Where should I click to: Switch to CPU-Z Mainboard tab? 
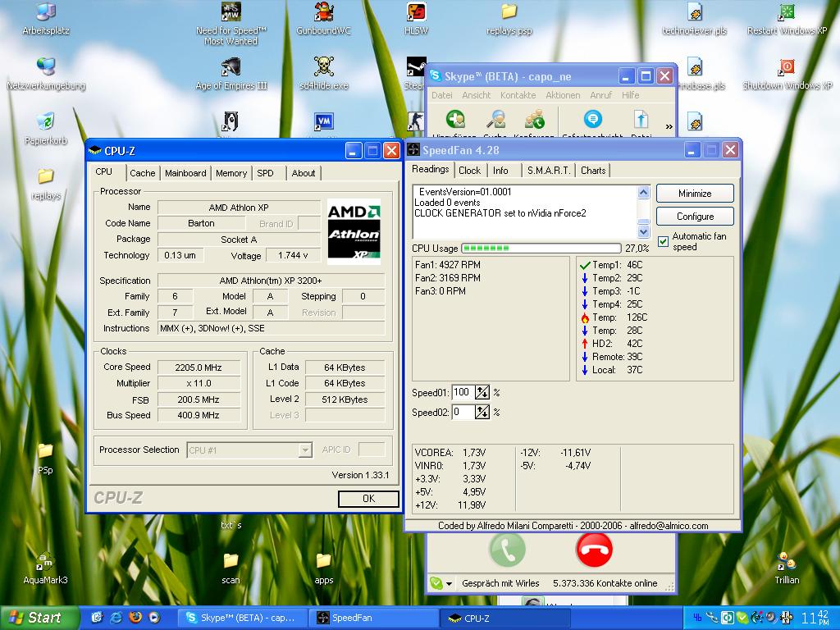tap(185, 173)
